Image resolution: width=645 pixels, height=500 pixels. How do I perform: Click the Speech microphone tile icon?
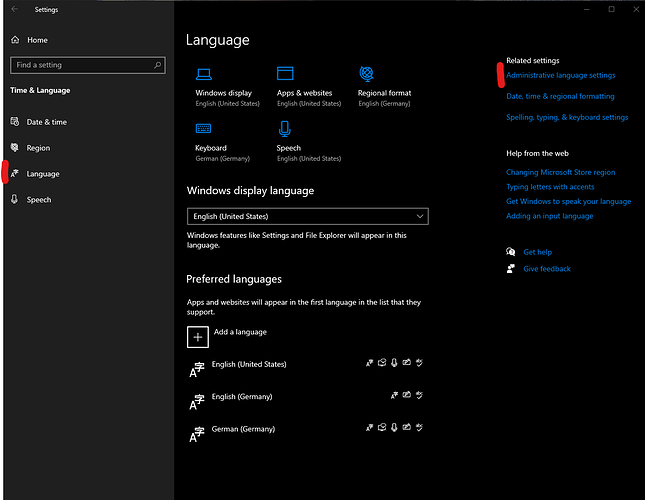click(x=285, y=128)
